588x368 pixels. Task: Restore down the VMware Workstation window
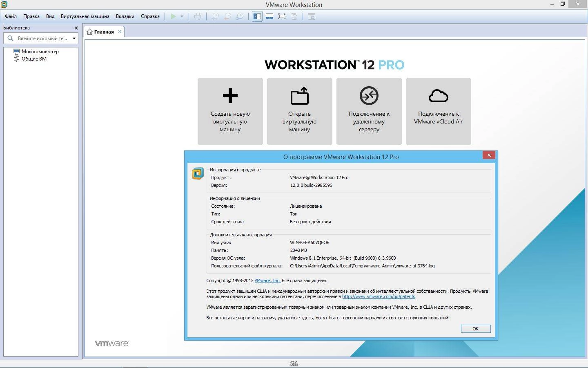562,4
